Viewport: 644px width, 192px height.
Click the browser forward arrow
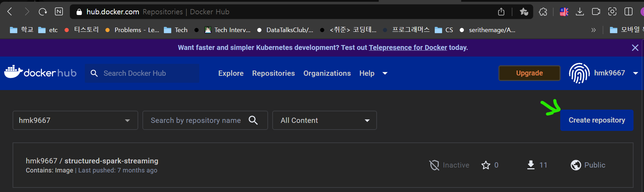point(27,12)
